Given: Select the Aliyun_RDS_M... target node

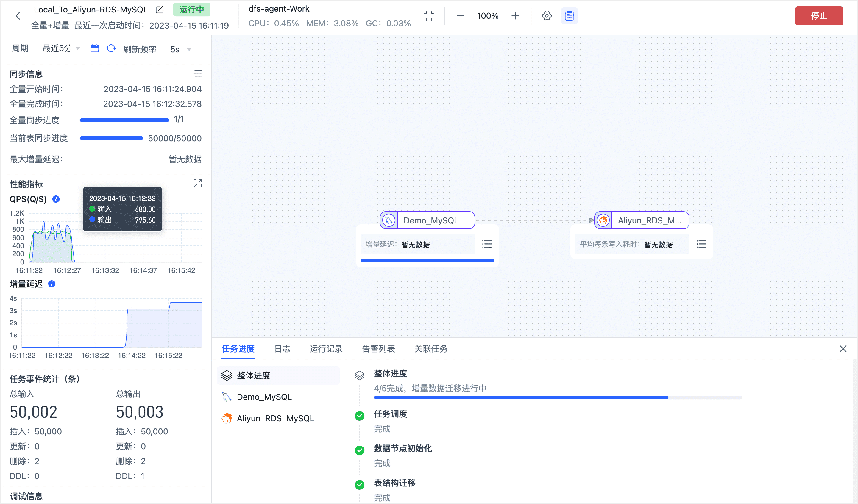Looking at the screenshot, I should 642,220.
